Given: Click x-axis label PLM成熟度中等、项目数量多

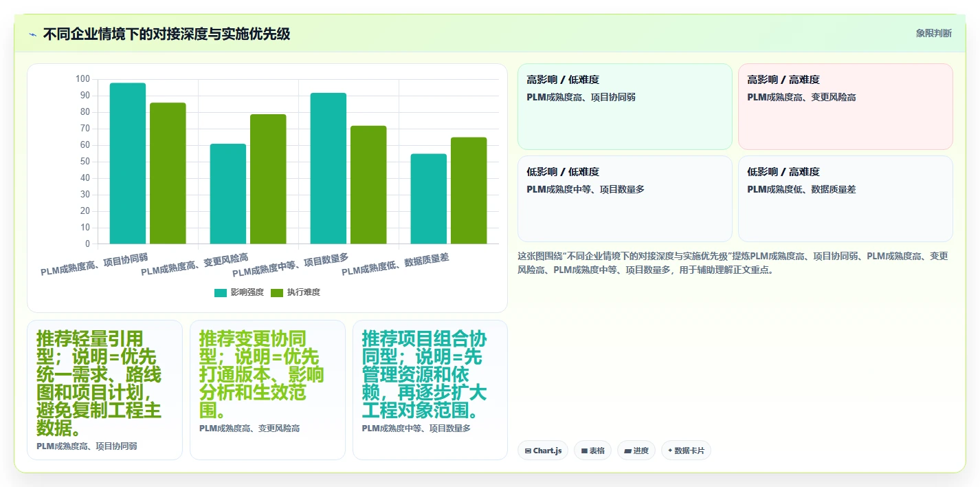Looking at the screenshot, I should pos(291,264).
